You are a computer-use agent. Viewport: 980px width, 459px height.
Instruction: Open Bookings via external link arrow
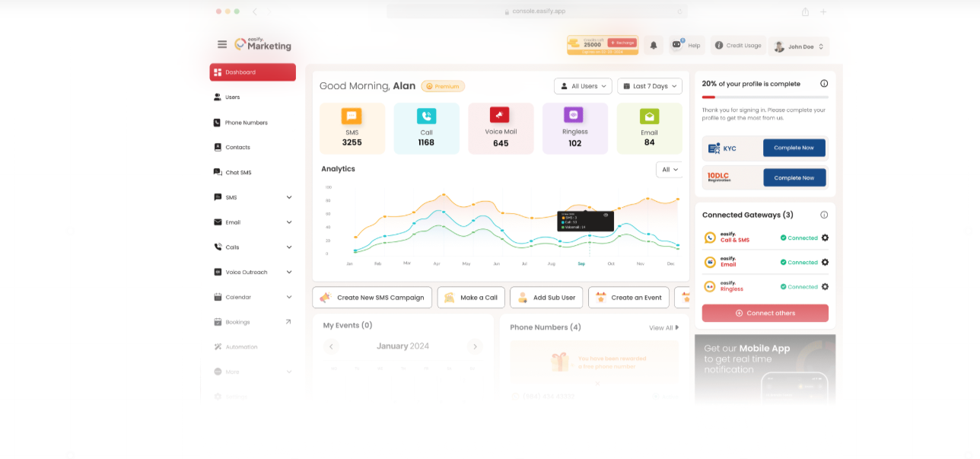289,320
